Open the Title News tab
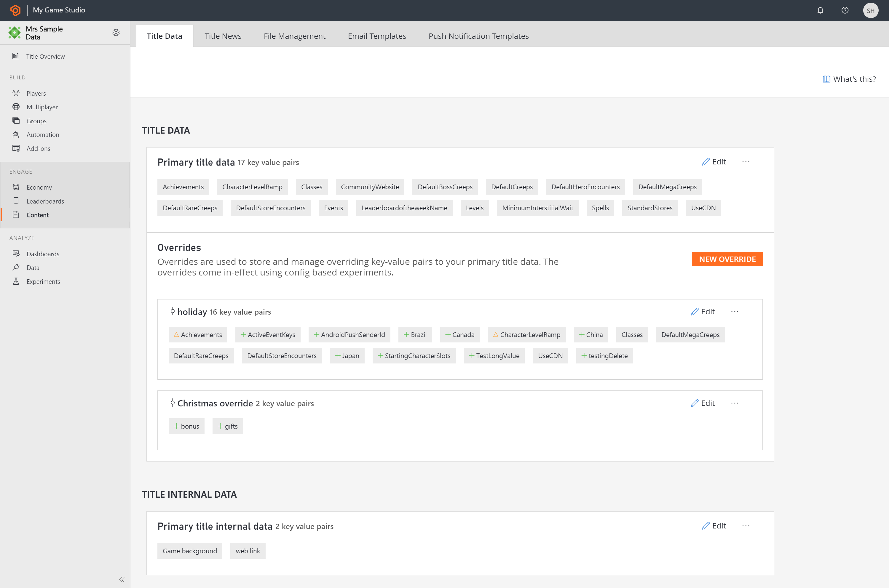Image resolution: width=889 pixels, height=588 pixels. 222,36
